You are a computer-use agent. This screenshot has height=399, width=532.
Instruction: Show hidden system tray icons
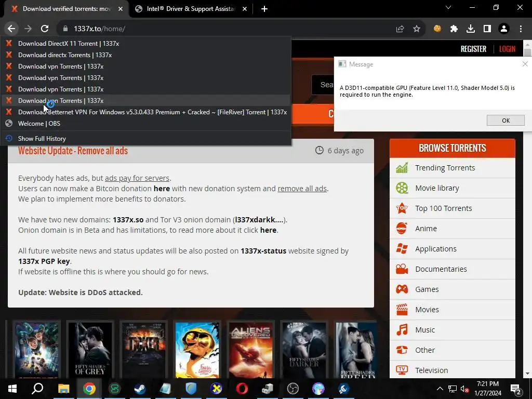440,389
